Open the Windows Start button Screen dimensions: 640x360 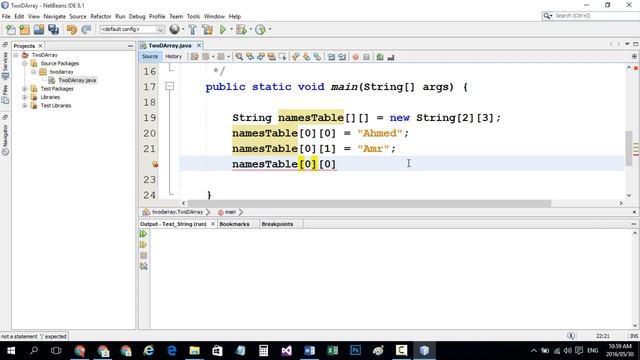click(11, 351)
